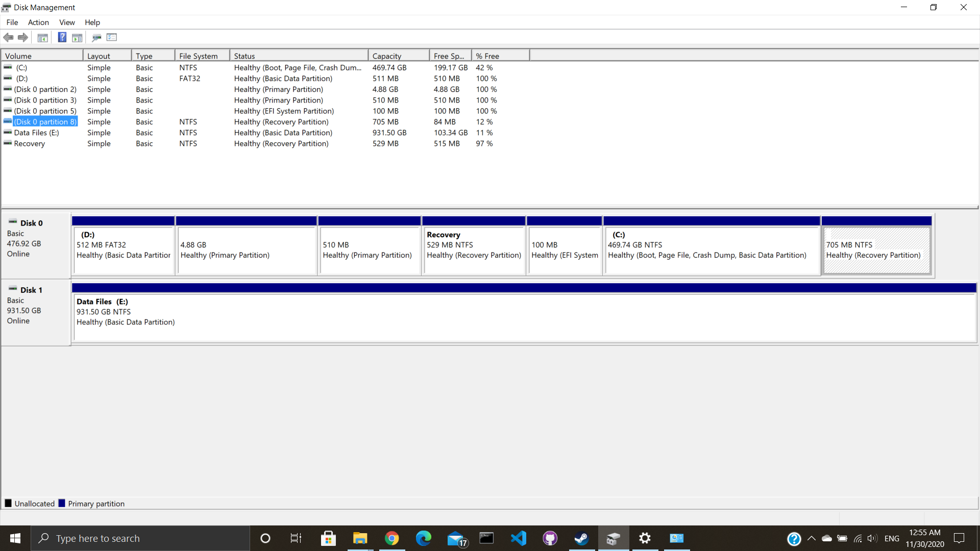Open the File menu
This screenshot has height=551, width=980.
[x=12, y=22]
